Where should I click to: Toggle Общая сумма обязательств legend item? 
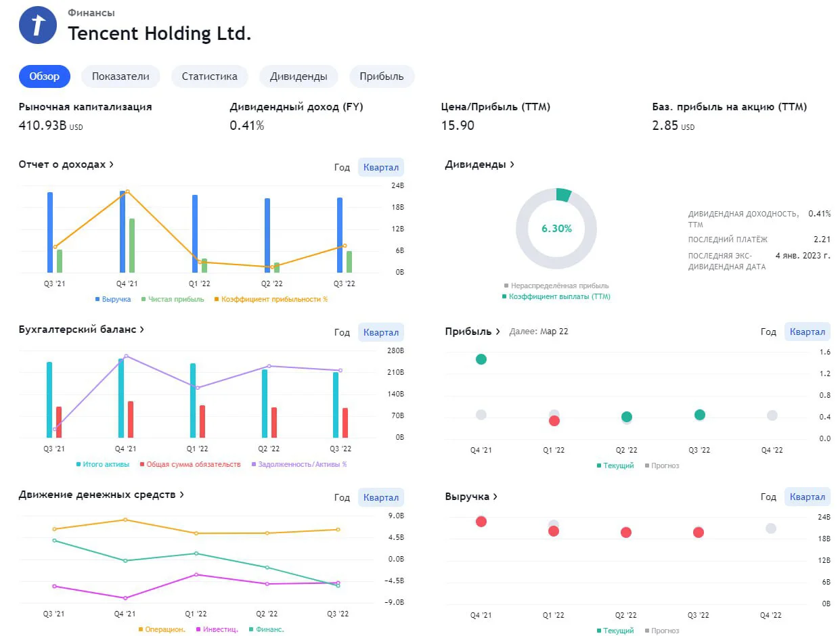coord(190,464)
